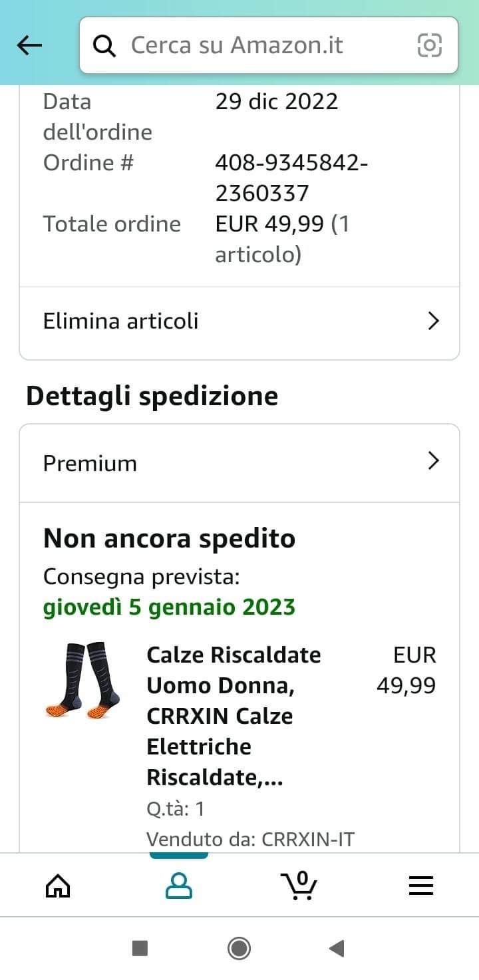Open the shopping cart icon

299,886
